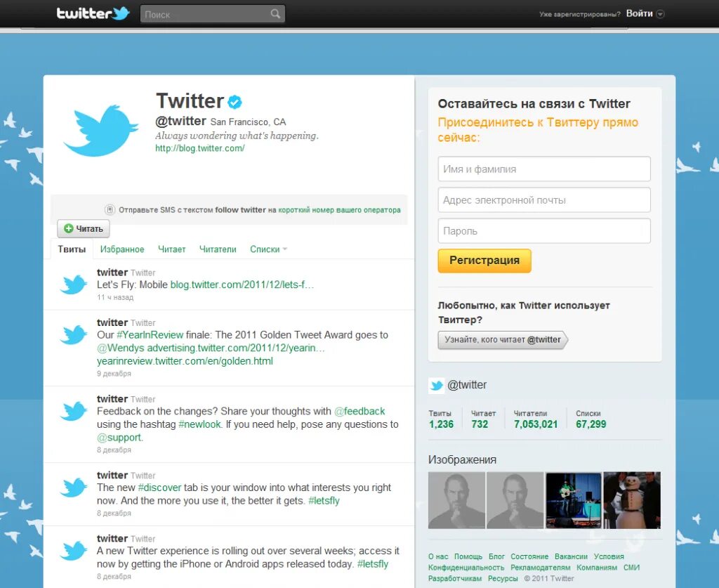Open yearinreview.twitter.com/en/golden.html link
The height and width of the screenshot is (588, 719).
tap(185, 361)
